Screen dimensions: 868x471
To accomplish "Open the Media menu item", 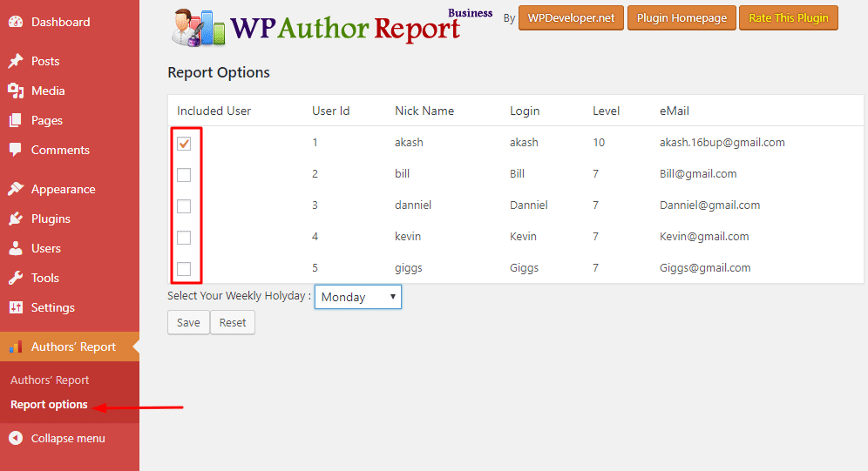I will [x=48, y=91].
